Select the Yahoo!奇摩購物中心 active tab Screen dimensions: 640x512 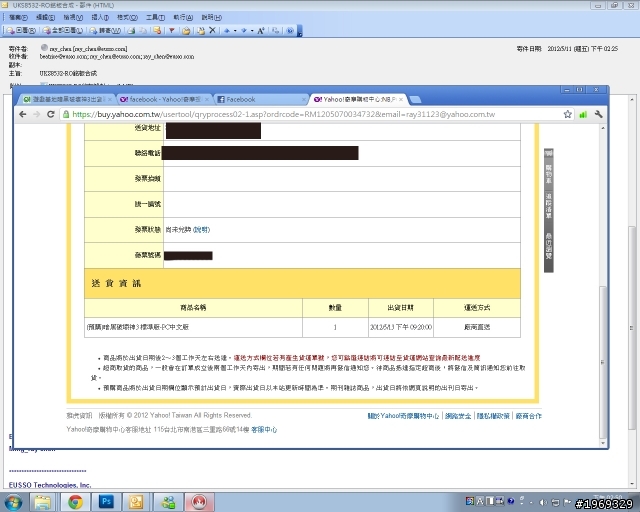358,99
